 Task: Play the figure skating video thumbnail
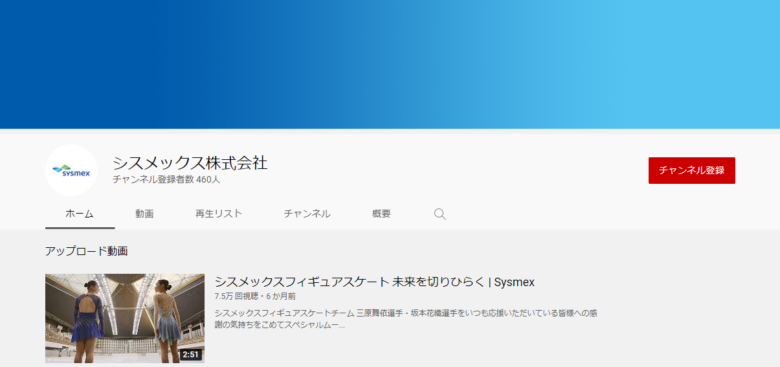pyautogui.click(x=125, y=318)
